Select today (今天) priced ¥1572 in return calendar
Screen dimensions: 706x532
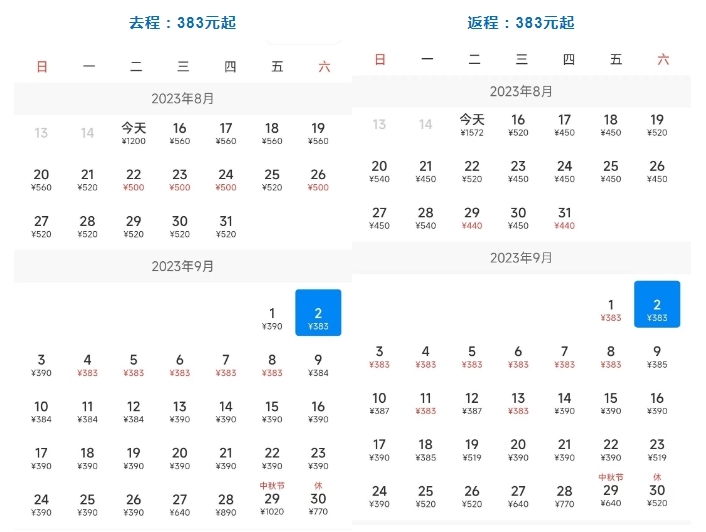coord(472,125)
